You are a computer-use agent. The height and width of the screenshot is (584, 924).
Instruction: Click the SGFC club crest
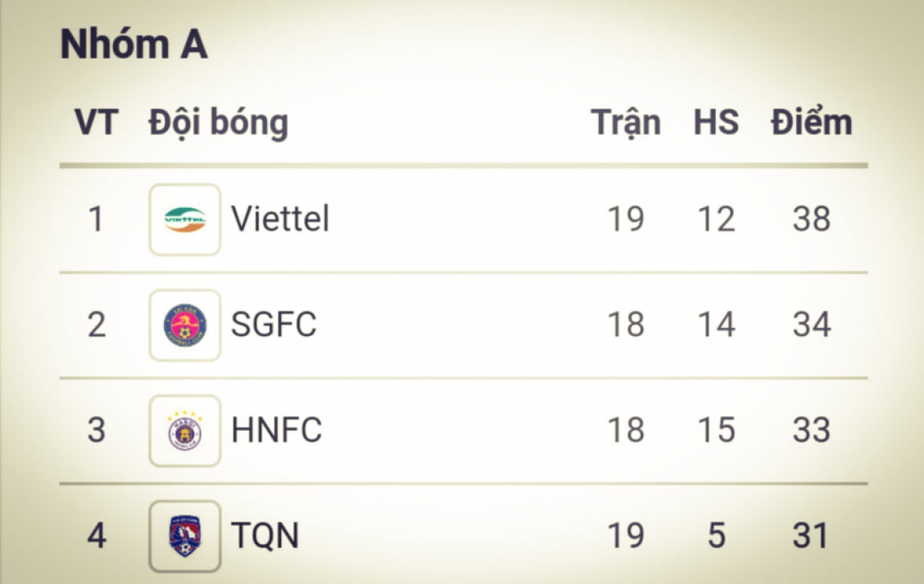(x=185, y=325)
